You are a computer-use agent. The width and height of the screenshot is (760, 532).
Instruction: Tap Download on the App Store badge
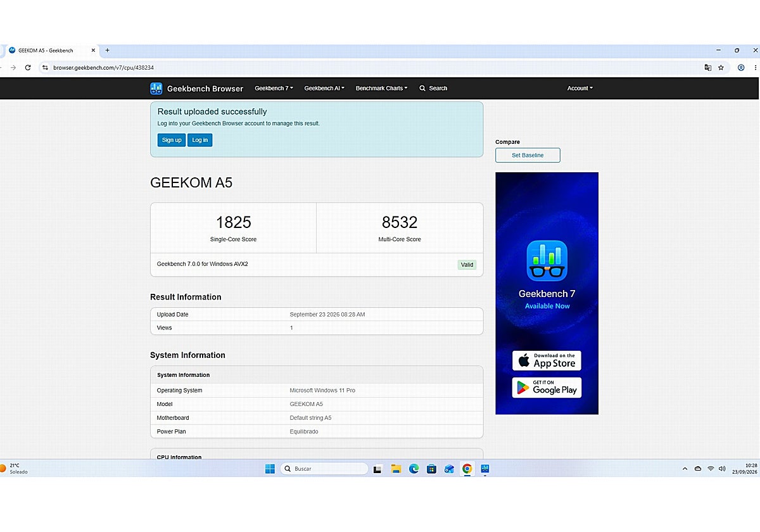[x=547, y=360]
